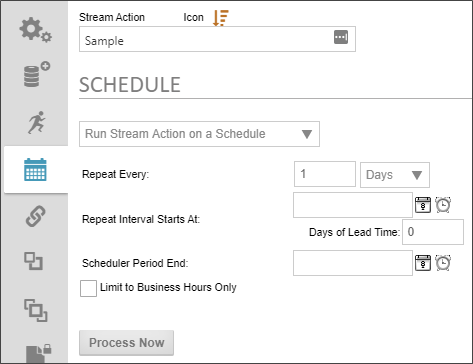Click the Repeat Every number field
This screenshot has height=364, width=473.
(x=325, y=174)
